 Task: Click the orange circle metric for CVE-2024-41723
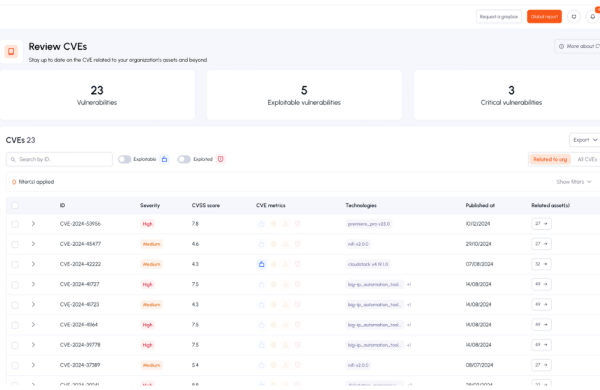tap(274, 305)
